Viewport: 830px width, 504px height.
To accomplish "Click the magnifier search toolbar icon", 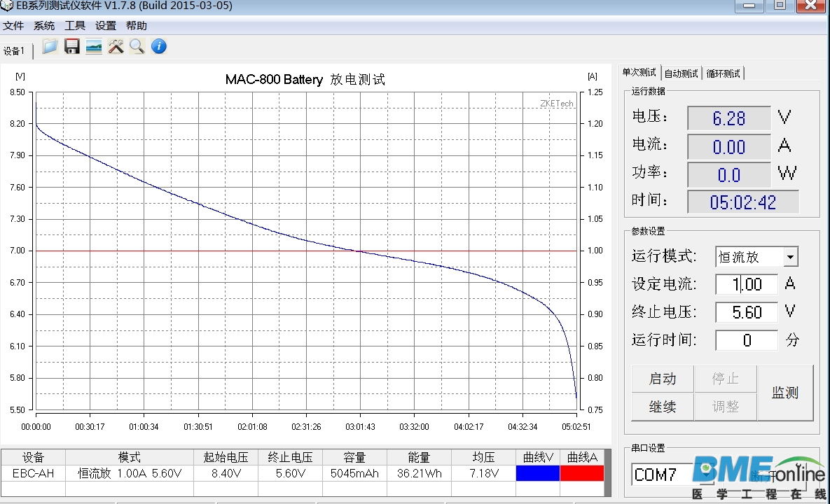I will pos(137,46).
